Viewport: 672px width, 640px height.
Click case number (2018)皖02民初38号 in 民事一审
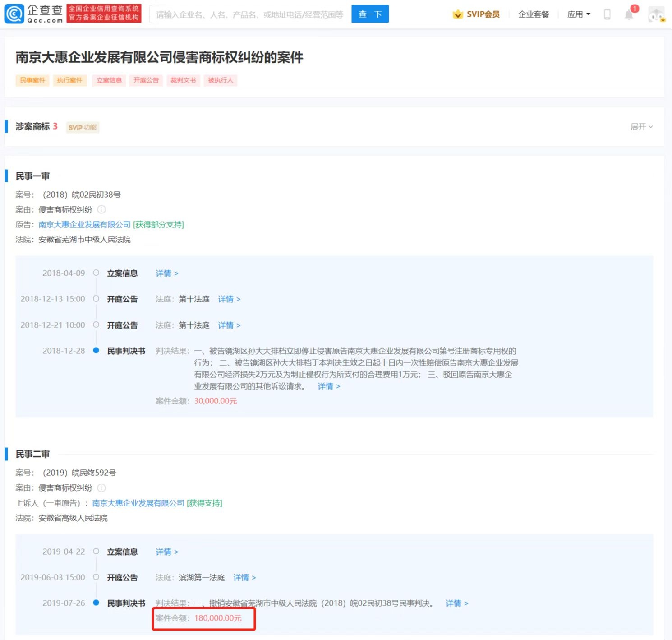[x=82, y=195]
